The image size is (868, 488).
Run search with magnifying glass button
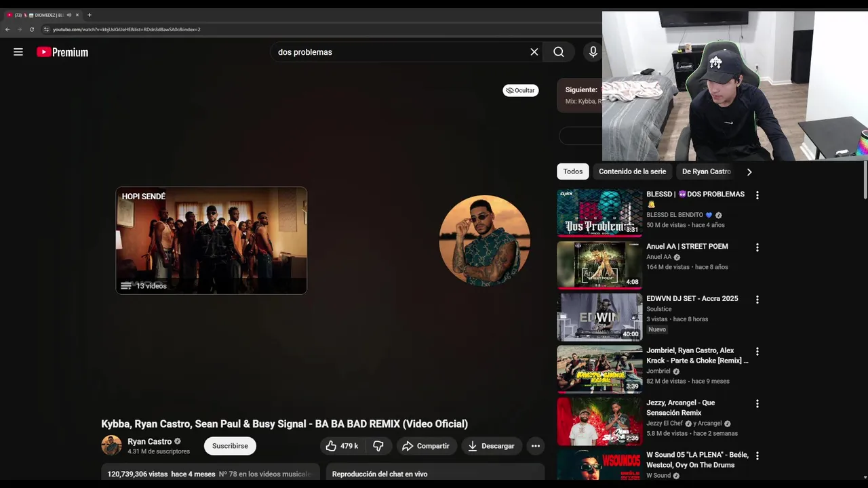tap(558, 52)
